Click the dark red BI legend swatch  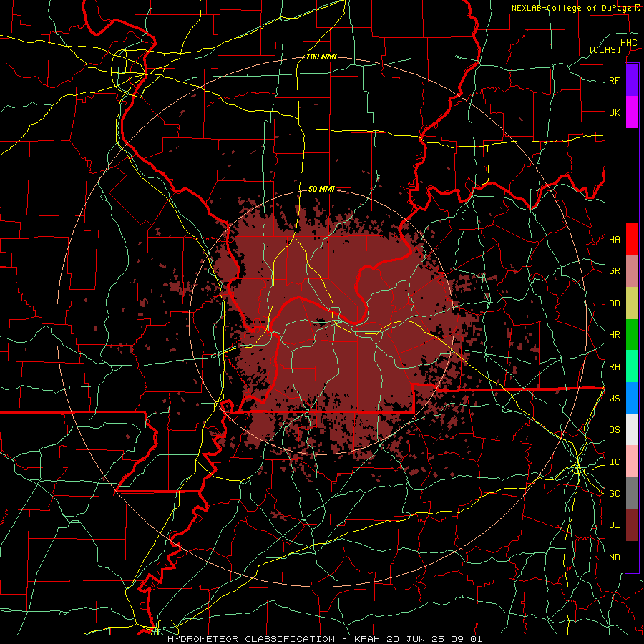(x=632, y=525)
